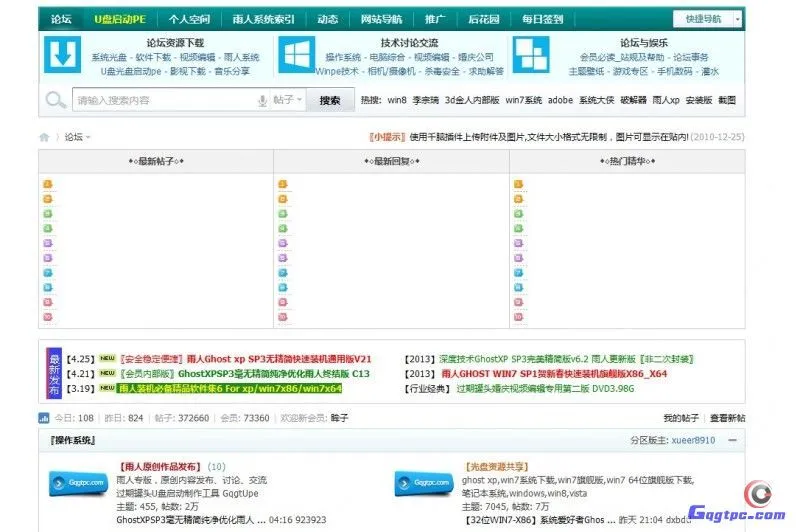Focus the 请输入搜索内容 search field

point(164,100)
